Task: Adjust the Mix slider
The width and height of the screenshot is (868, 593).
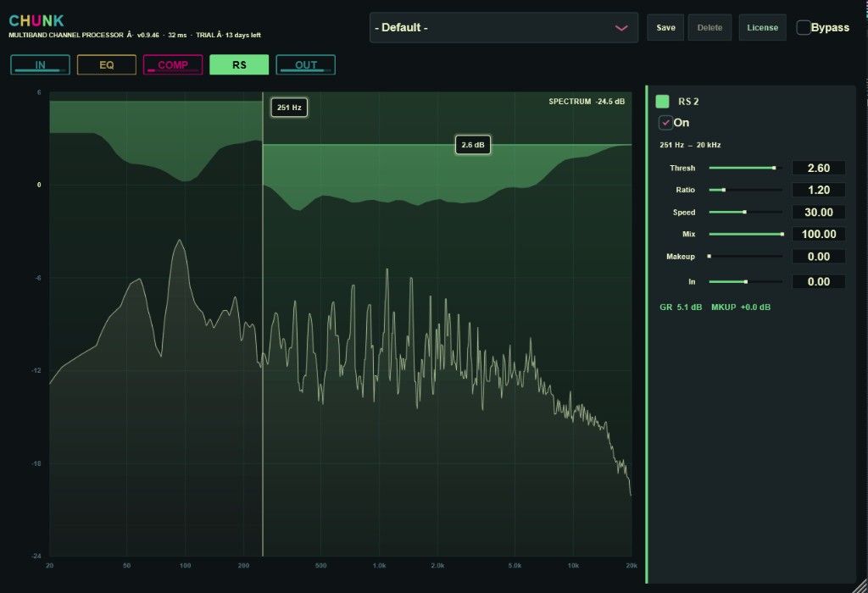Action: point(745,234)
